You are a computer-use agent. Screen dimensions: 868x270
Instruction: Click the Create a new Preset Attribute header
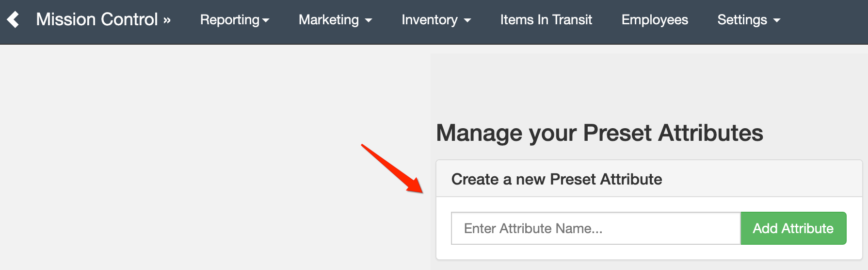[x=649, y=179]
